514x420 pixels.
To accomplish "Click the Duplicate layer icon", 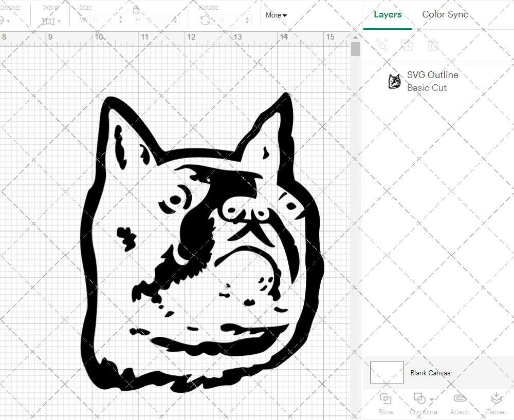I will pos(407,45).
